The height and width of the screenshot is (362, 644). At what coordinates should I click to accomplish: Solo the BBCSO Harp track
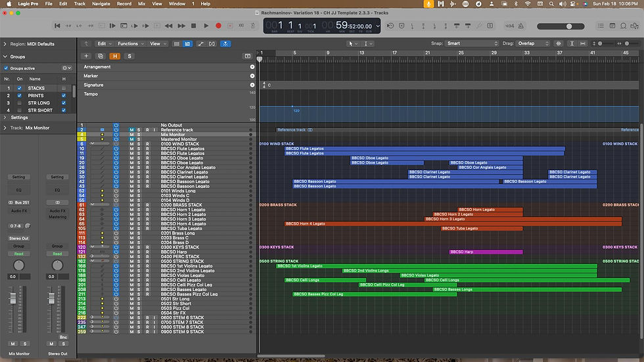click(x=139, y=252)
